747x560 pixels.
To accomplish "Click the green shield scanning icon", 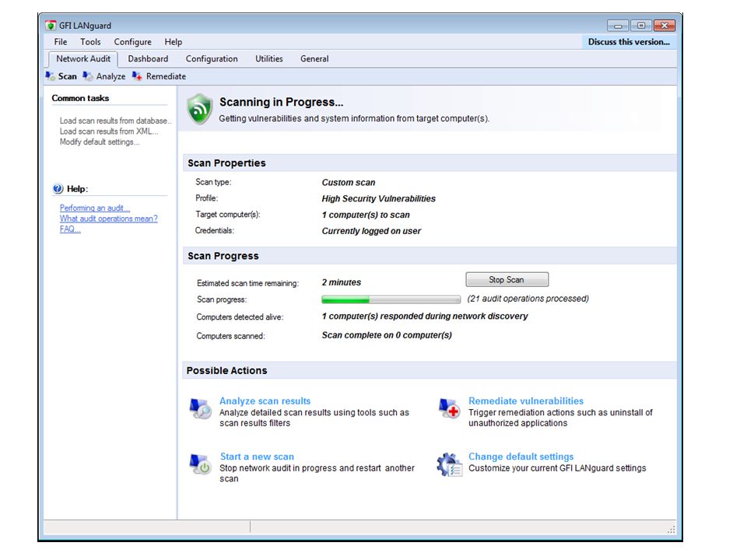I will click(x=199, y=109).
